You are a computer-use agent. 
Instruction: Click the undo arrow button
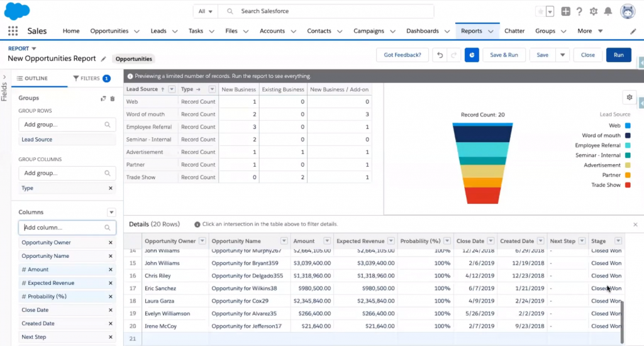point(440,55)
